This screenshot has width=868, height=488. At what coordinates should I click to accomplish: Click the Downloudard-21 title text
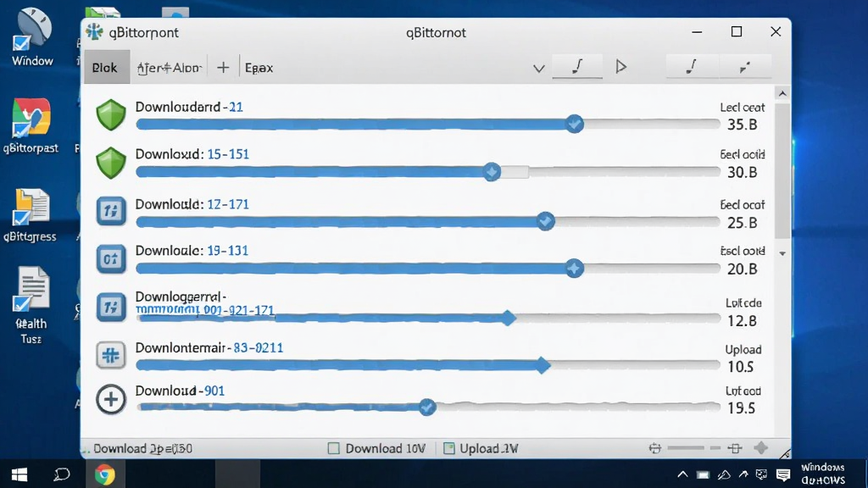[x=189, y=107]
